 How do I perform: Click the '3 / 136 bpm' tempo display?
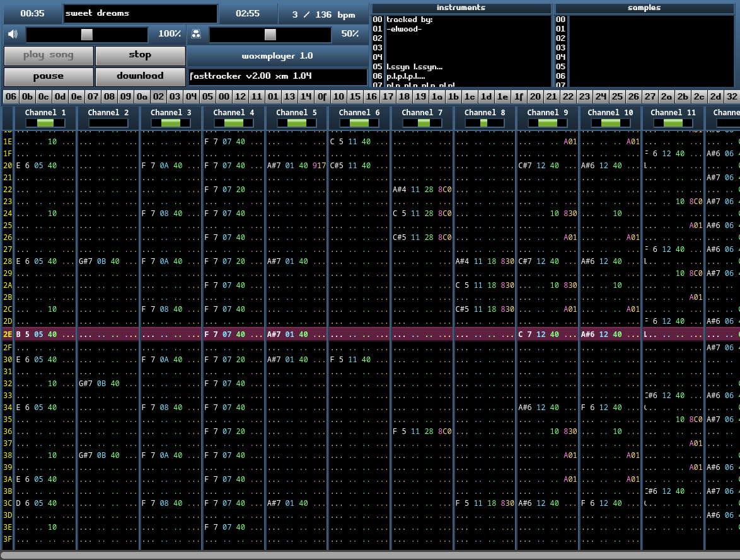323,14
